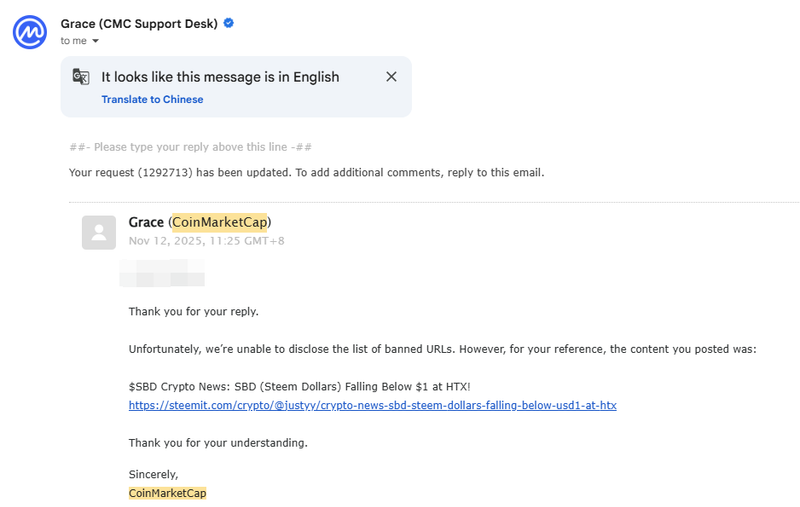Click the "Thank you for your reply." line
800x507 pixels.
tap(193, 311)
